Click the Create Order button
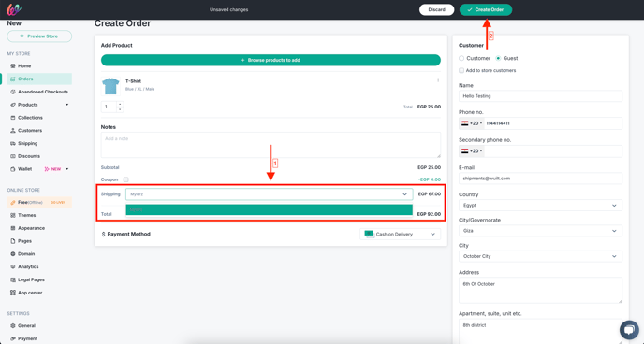This screenshot has height=344, width=644. 486,10
